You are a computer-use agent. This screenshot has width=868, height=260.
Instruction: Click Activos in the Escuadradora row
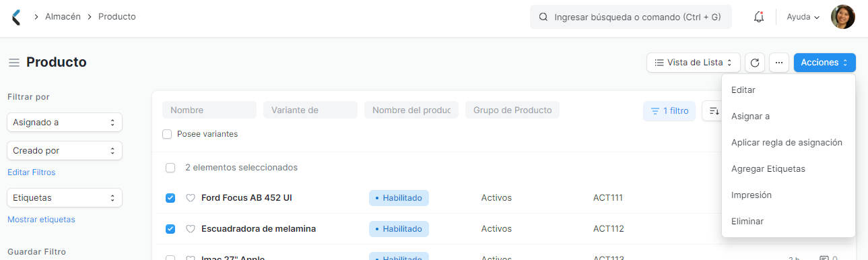tap(496, 229)
